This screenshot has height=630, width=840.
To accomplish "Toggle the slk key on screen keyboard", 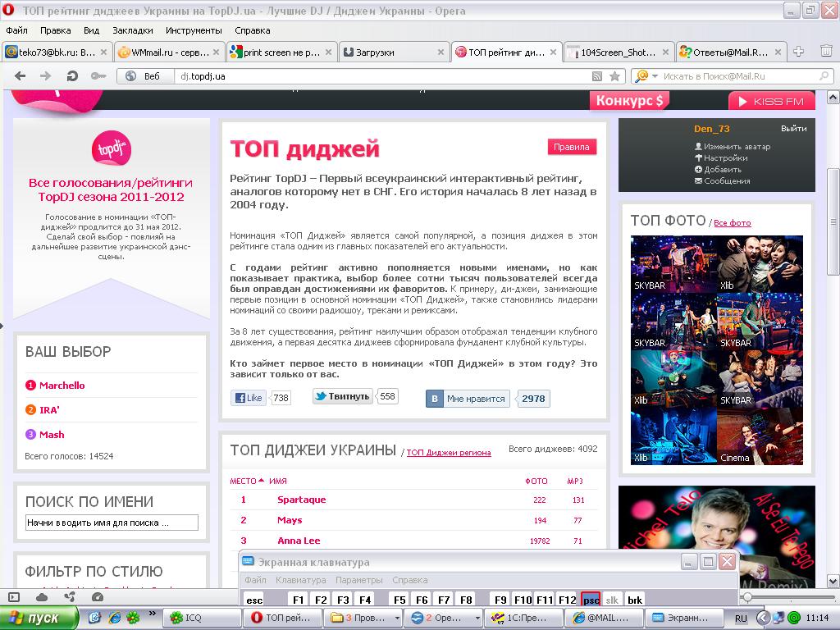I will coord(613,600).
